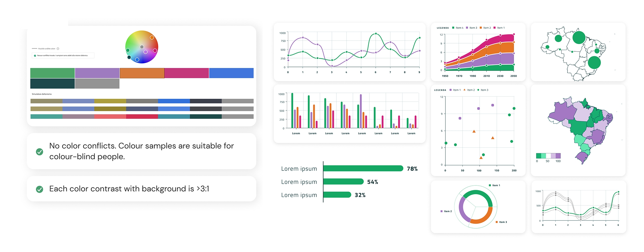
Task: Click the green check icon beside Nessun conflitto trovato
Action: coord(35,56)
